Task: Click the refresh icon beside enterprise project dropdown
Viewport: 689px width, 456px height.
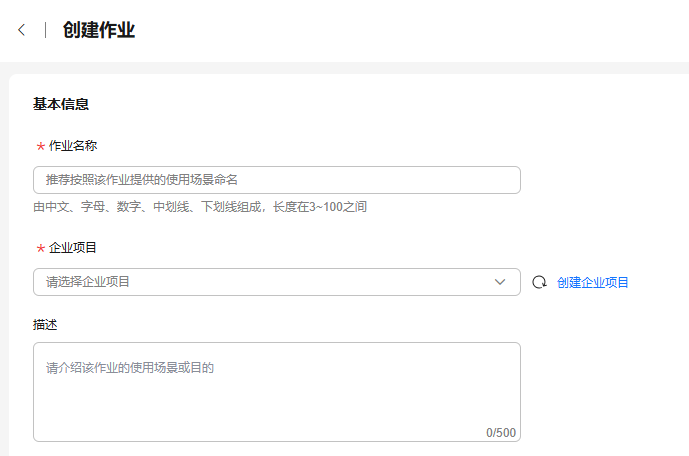Action: tap(539, 282)
